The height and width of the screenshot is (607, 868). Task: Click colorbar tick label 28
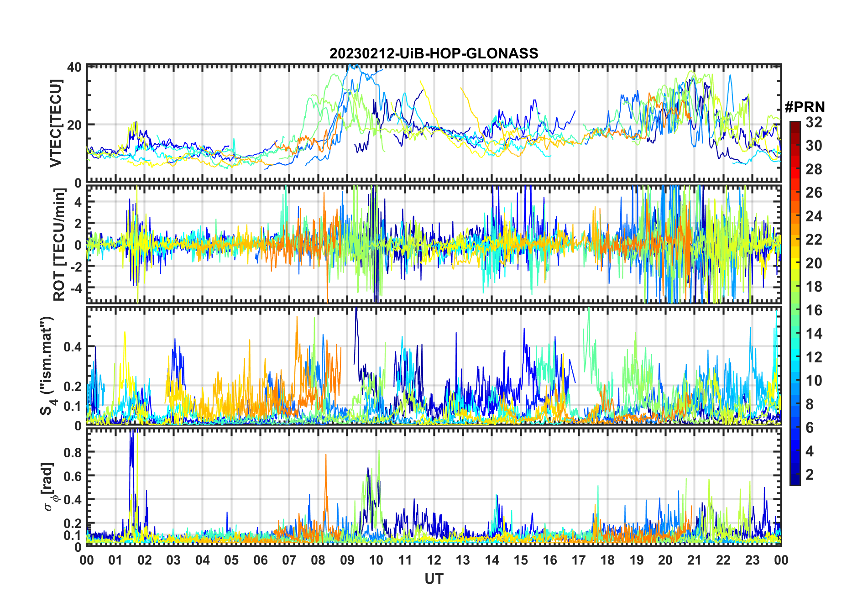(814, 169)
